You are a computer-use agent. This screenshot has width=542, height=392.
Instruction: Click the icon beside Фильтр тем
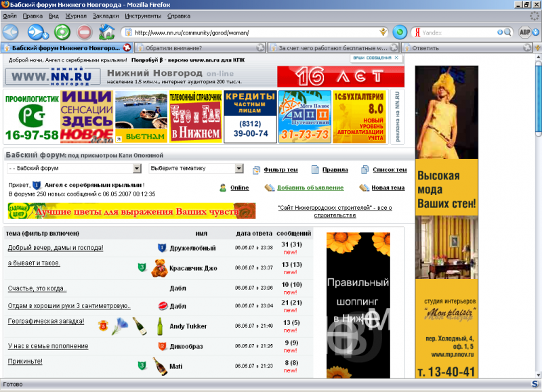coord(256,170)
